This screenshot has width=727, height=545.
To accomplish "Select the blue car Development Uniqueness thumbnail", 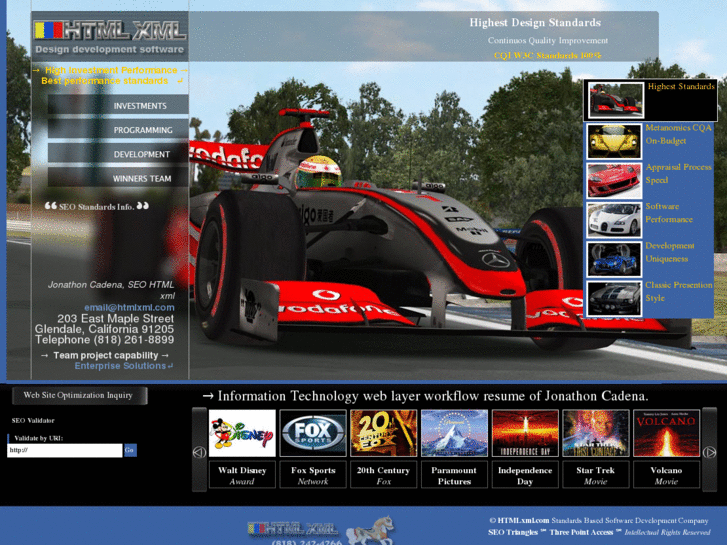I will (x=614, y=259).
